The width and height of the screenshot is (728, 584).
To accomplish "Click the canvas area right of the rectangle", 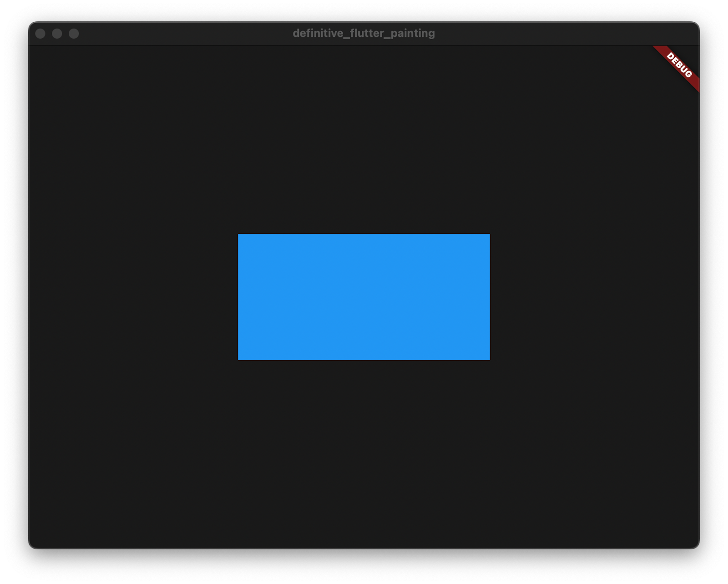I will pos(591,296).
